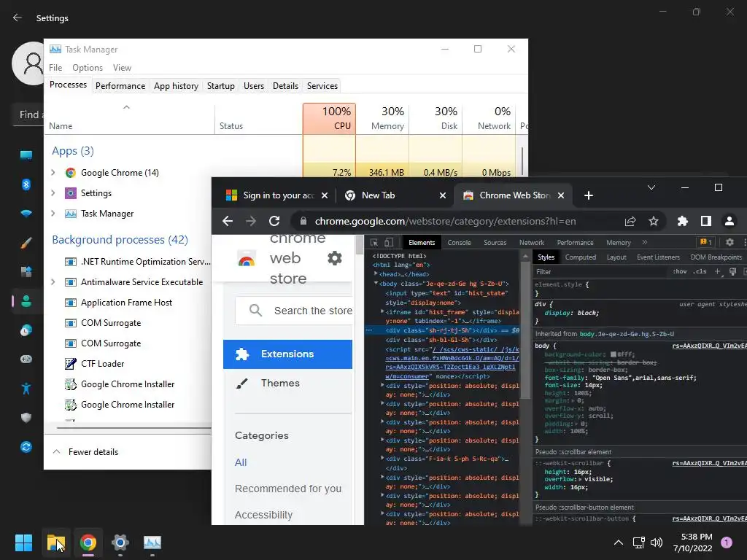The image size is (747, 560).
Task: Select the Extensions category button
Action: [x=287, y=354]
